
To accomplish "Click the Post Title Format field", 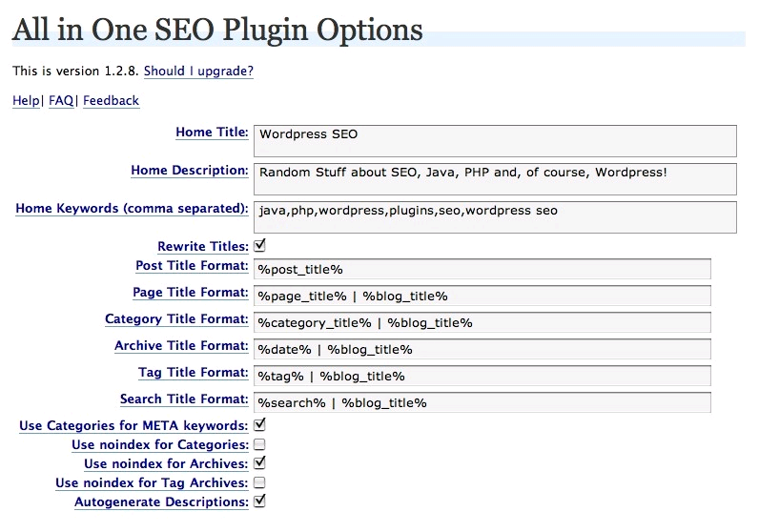I will tap(482, 269).
